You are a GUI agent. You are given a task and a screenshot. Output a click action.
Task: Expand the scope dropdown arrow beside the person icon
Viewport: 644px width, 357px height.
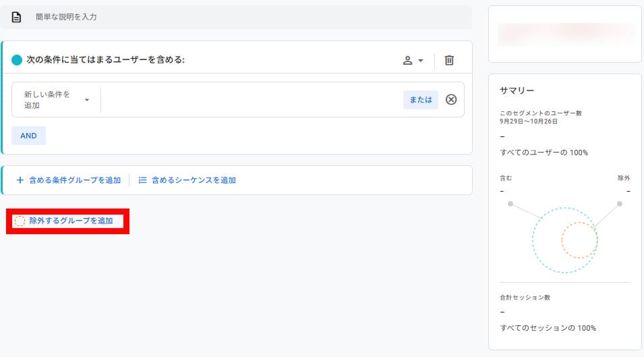[x=421, y=60]
